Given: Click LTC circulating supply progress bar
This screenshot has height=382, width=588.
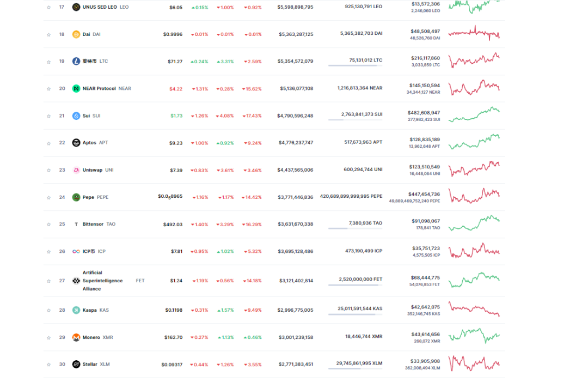Looking at the screenshot, I should [x=355, y=66].
